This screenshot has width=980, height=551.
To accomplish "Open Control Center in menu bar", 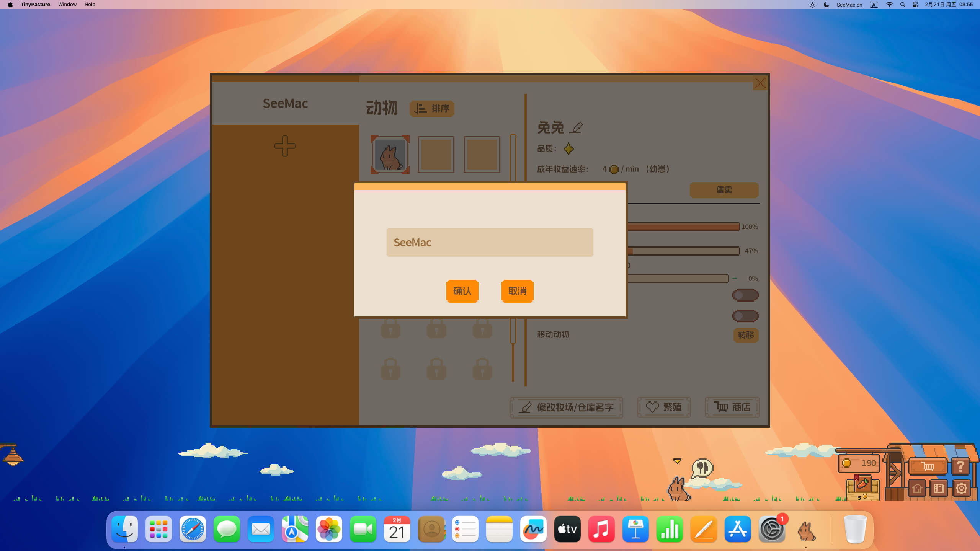I will pos(915,5).
